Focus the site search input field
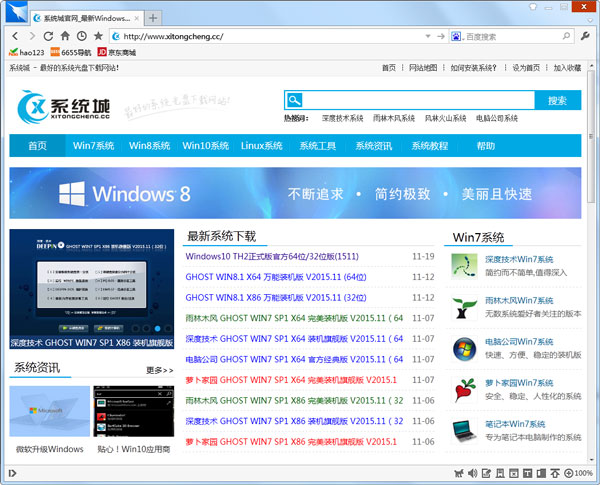600x485 pixels. [x=418, y=100]
